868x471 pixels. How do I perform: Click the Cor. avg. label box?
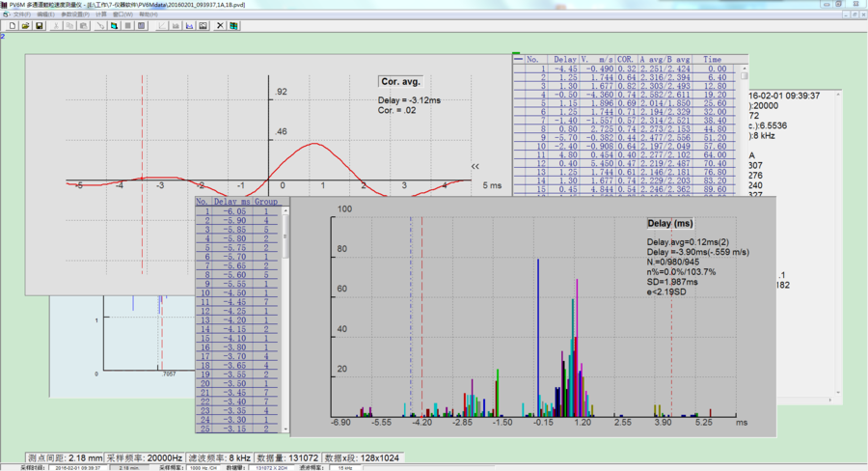tap(401, 81)
